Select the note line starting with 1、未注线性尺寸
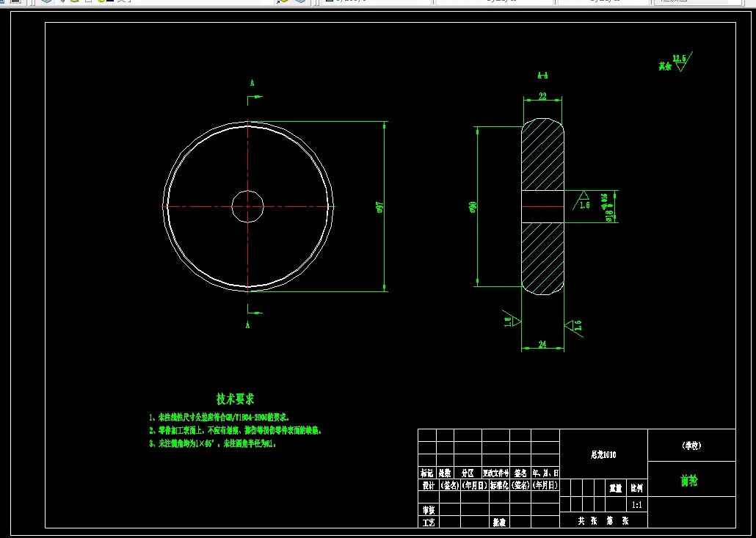The height and width of the screenshot is (538, 756). click(219, 418)
